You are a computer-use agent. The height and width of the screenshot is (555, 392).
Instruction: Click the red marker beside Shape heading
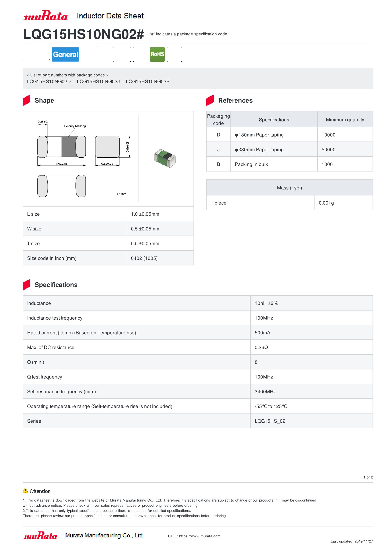click(x=26, y=100)
